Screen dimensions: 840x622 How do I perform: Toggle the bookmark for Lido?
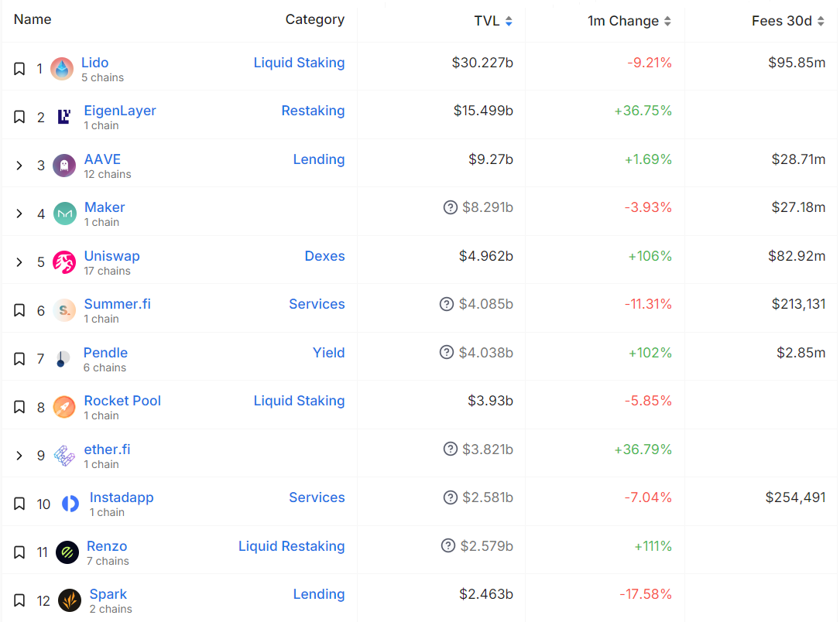pos(19,69)
